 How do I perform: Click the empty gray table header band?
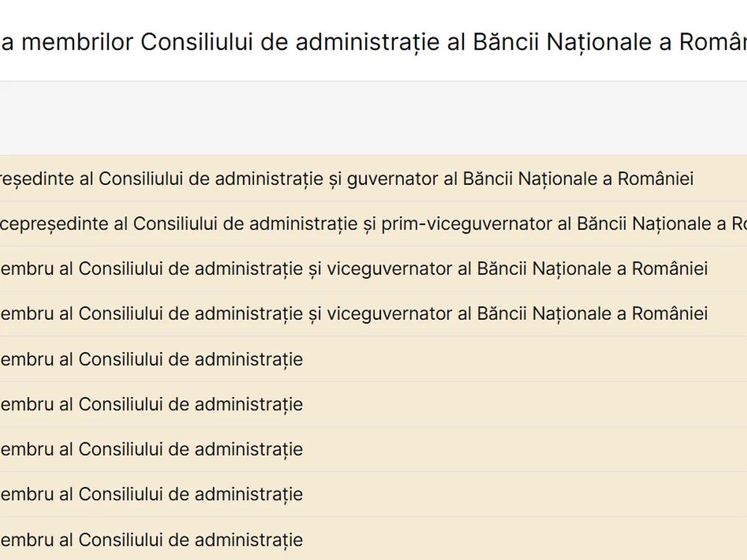(x=374, y=118)
